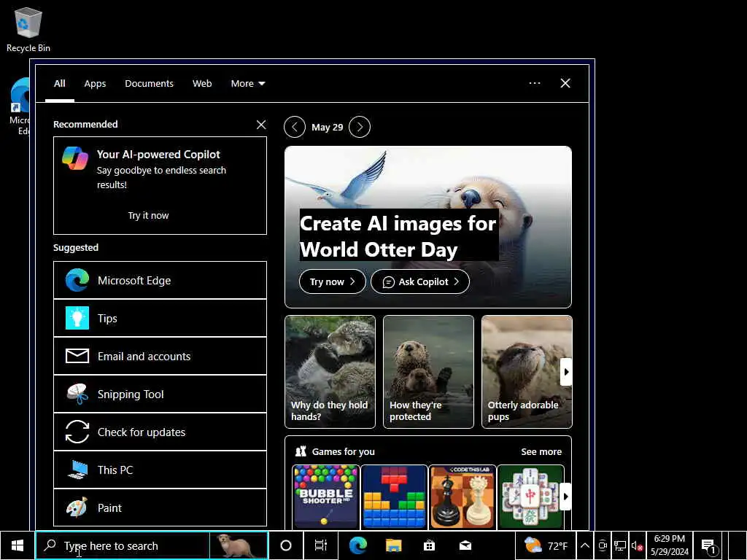This screenshot has height=560, width=747.
Task: Click the Microsoft Edge icon in Suggested
Action: [77, 281]
